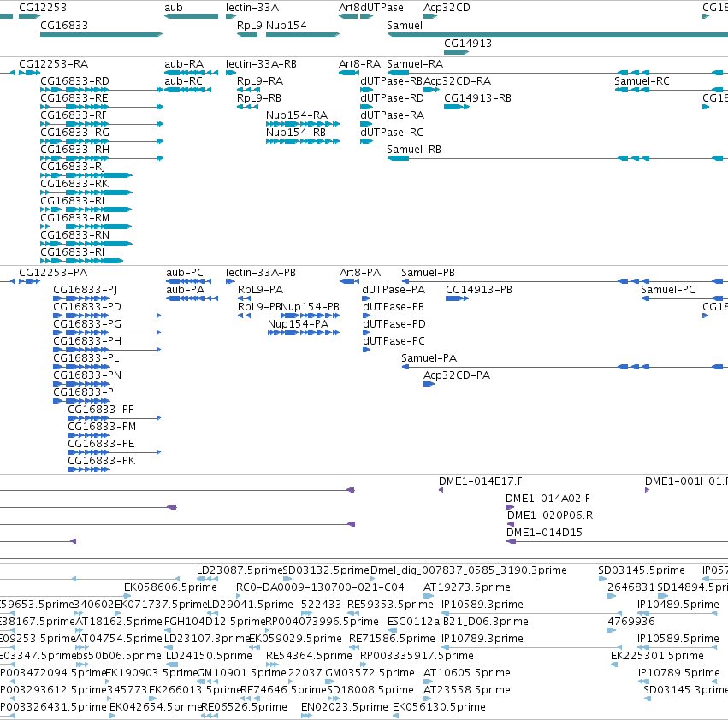Click the CG14913-PB protein label
This screenshot has width=728, height=720.
(479, 290)
